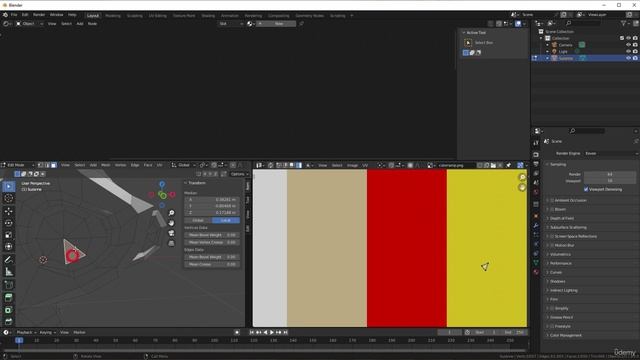Screen dimensions: 640x360
Task: Open the Render menu
Action: tap(39, 15)
